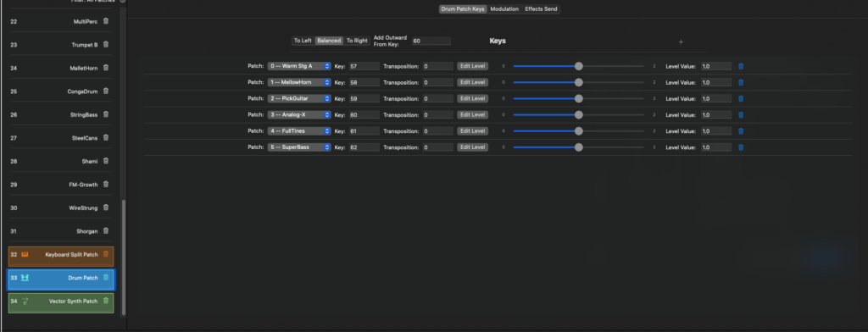868x332 pixels.
Task: Delete the Shami patch via its trash icon
Action: coord(106,161)
